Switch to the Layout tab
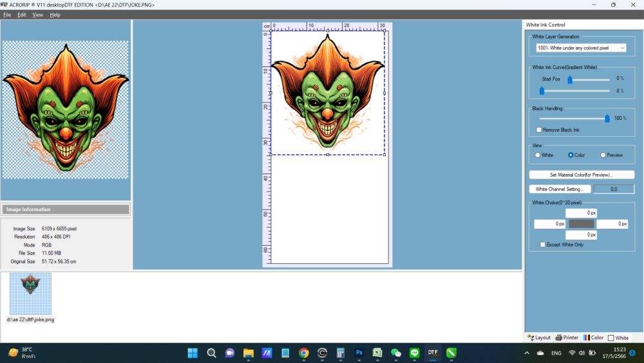Image resolution: width=644 pixels, height=363 pixels. tap(539, 337)
